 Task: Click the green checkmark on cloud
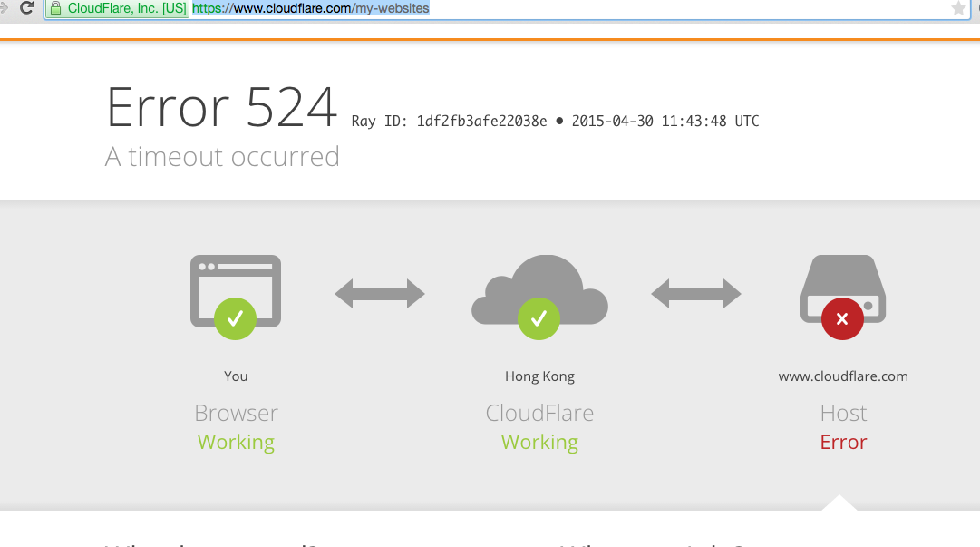click(x=539, y=318)
